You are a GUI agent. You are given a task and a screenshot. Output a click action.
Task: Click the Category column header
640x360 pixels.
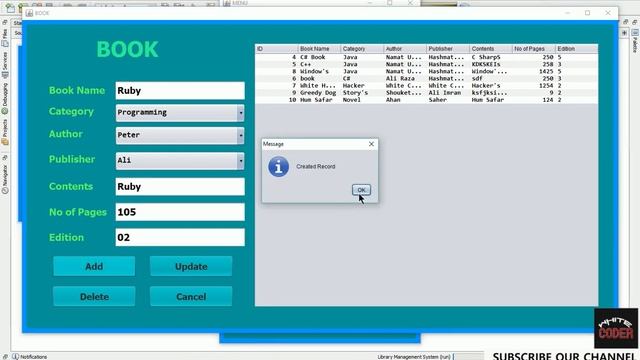[362, 49]
